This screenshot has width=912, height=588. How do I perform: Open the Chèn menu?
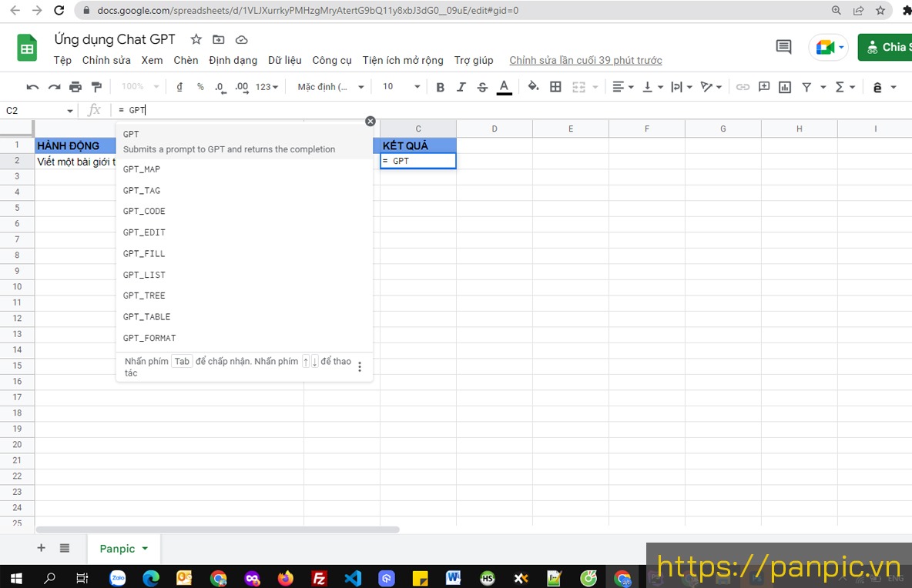(186, 61)
